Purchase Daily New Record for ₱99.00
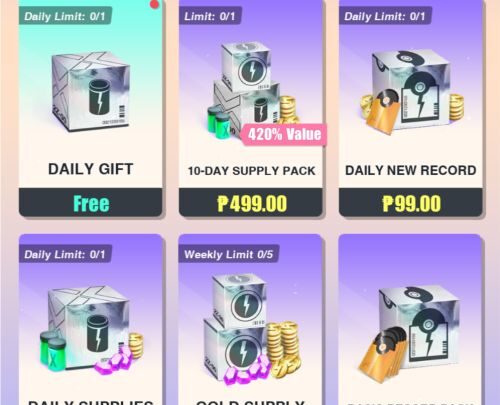Viewport: 500px width, 405px height. click(x=411, y=203)
